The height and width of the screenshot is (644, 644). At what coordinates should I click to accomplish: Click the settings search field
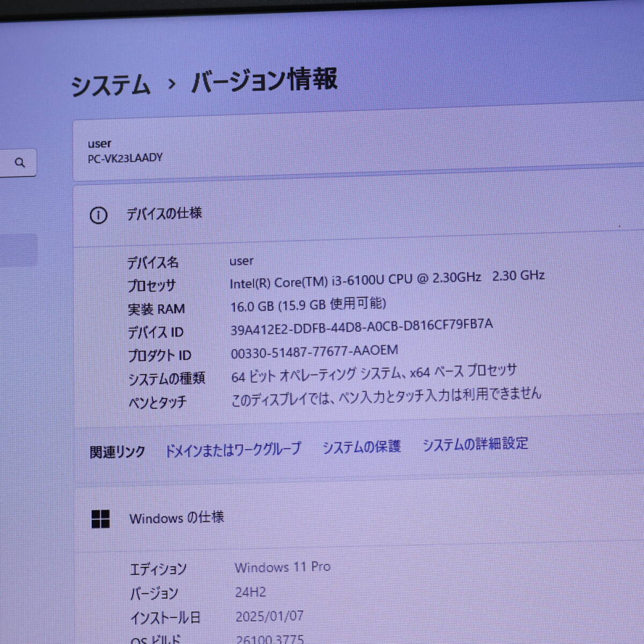pos(18,163)
